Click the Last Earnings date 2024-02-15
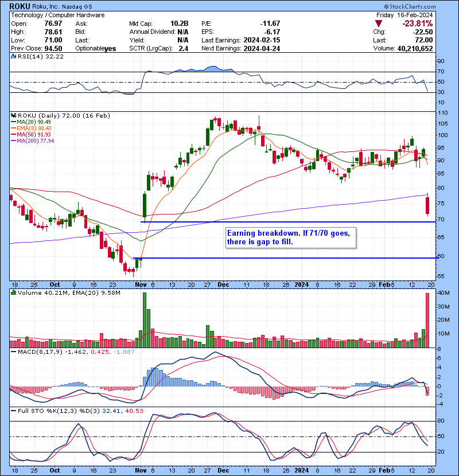459x476 pixels. pyautogui.click(x=262, y=40)
